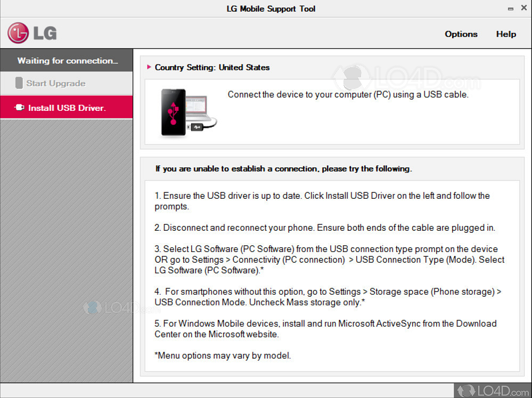
Task: Click the LG Mobile Support Tool title
Action: click(271, 9)
